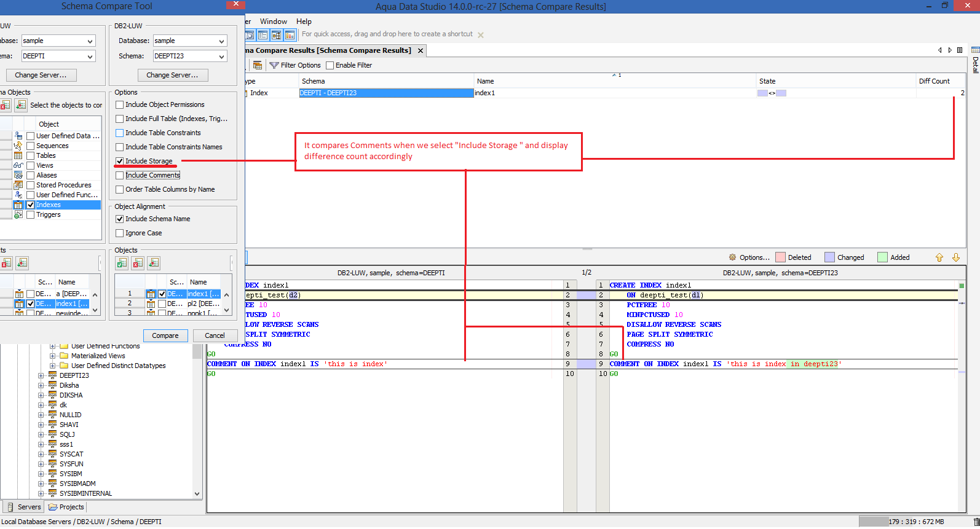Jump to the next difference with the down arrow
The width and height of the screenshot is (980, 529).
[956, 257]
